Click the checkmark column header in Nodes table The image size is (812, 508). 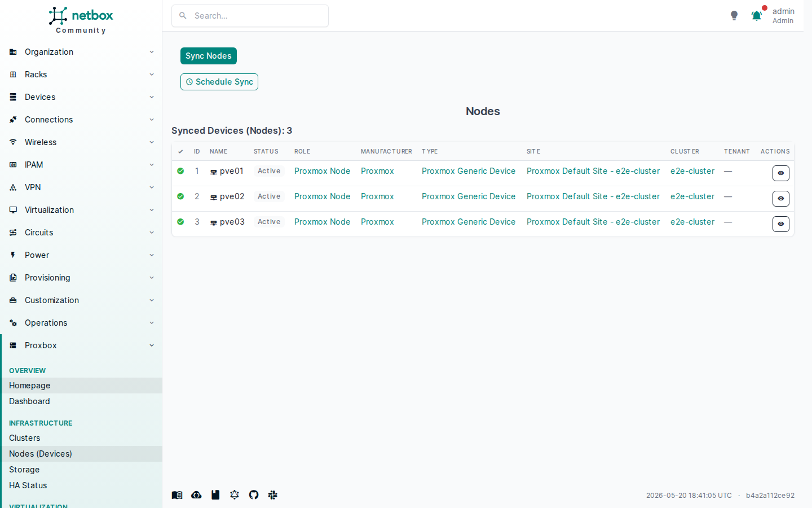coord(180,151)
